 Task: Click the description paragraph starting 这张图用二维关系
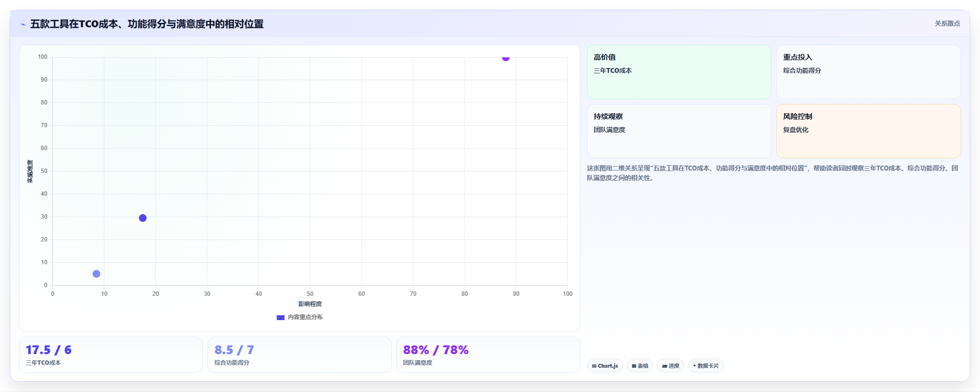pyautogui.click(x=772, y=173)
